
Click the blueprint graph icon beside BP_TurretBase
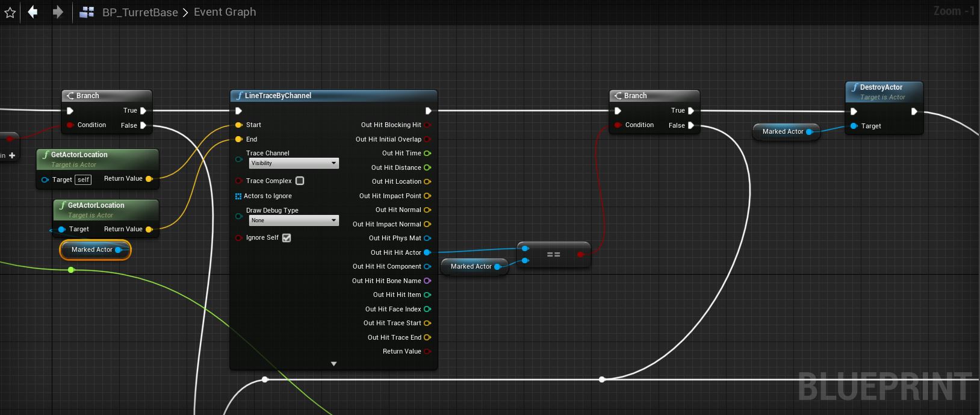coord(87,12)
